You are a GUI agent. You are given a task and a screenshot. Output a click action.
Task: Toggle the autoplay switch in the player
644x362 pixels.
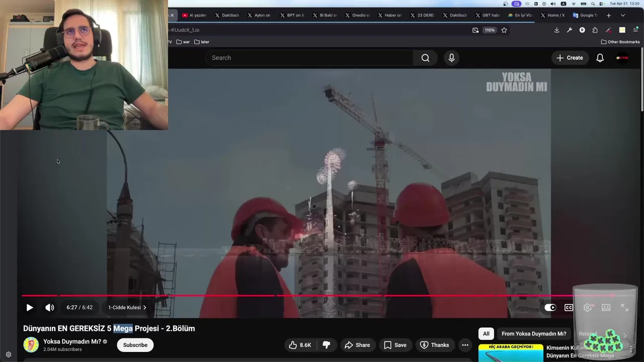click(x=550, y=308)
